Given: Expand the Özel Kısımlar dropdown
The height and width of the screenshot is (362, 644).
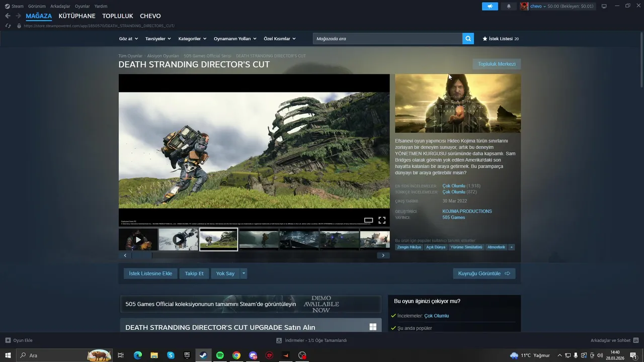Looking at the screenshot, I should click(280, 39).
